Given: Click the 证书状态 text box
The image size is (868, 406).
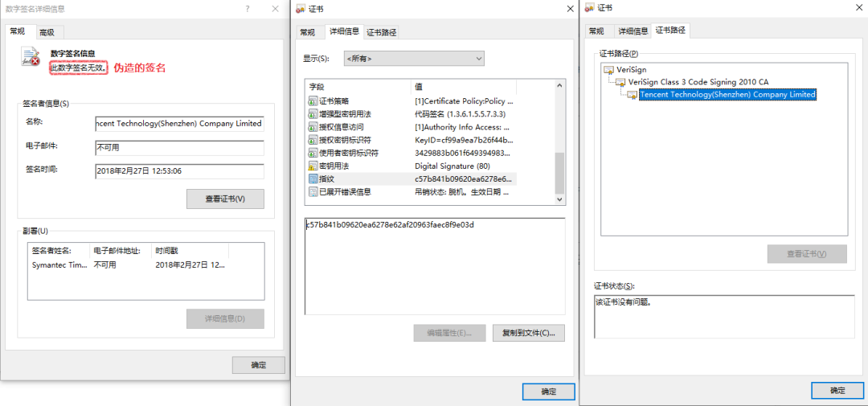Looking at the screenshot, I should (x=724, y=316).
